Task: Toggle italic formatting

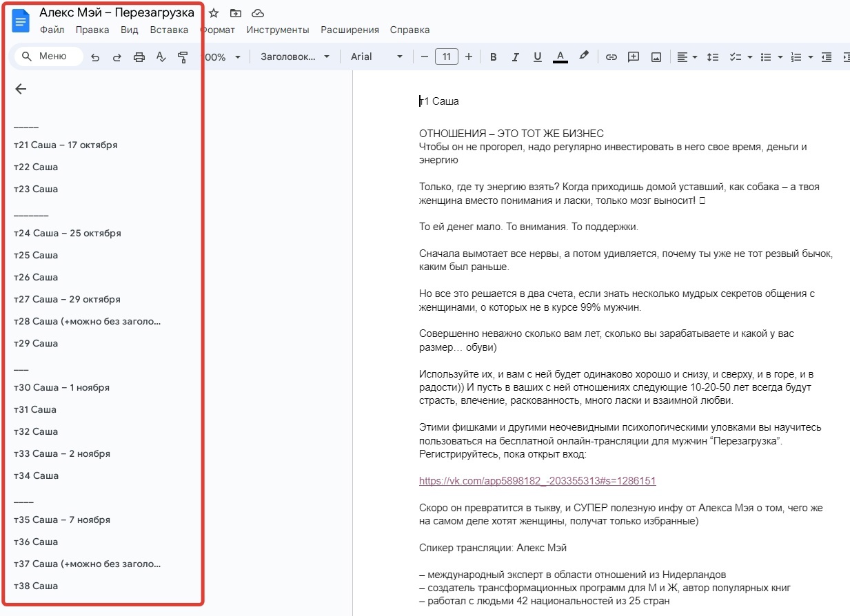Action: [515, 57]
